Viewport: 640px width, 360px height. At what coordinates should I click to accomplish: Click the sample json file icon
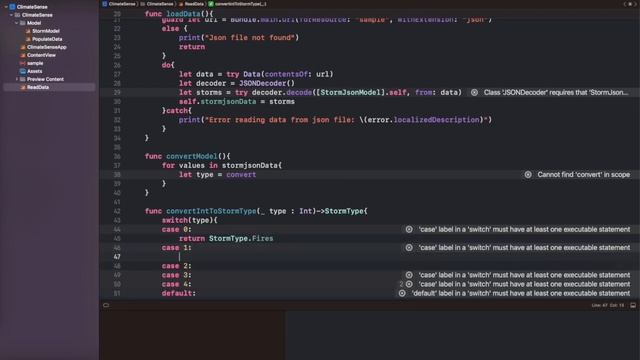(23, 63)
